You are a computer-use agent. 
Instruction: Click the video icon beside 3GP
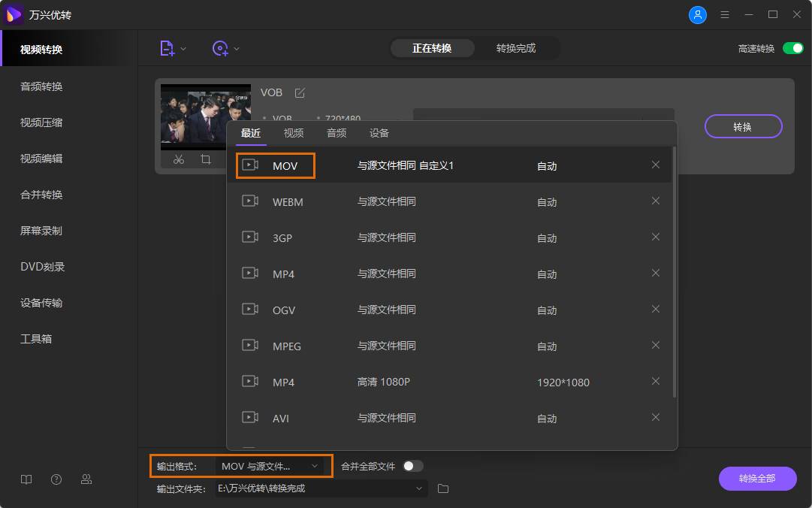tap(250, 237)
